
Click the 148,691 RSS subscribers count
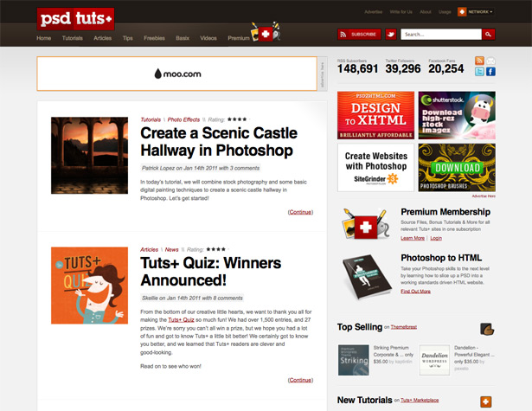(357, 68)
